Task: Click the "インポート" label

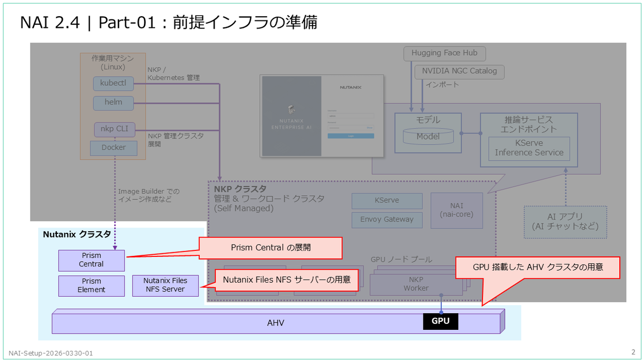Action: 442,85
